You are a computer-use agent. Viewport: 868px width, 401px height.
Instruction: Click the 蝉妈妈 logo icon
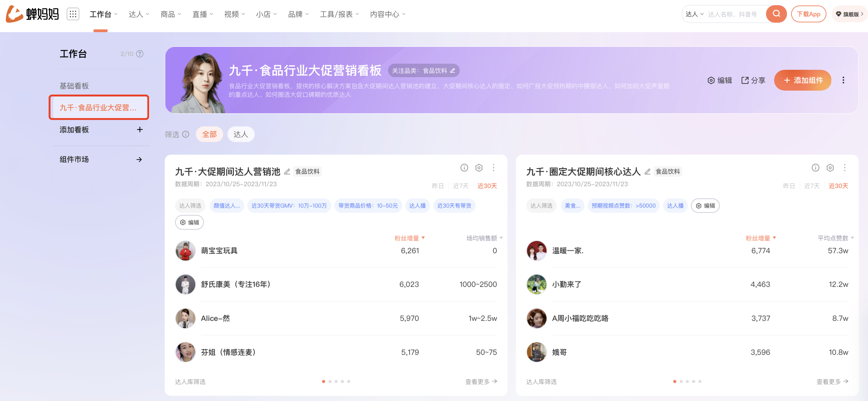click(x=14, y=14)
